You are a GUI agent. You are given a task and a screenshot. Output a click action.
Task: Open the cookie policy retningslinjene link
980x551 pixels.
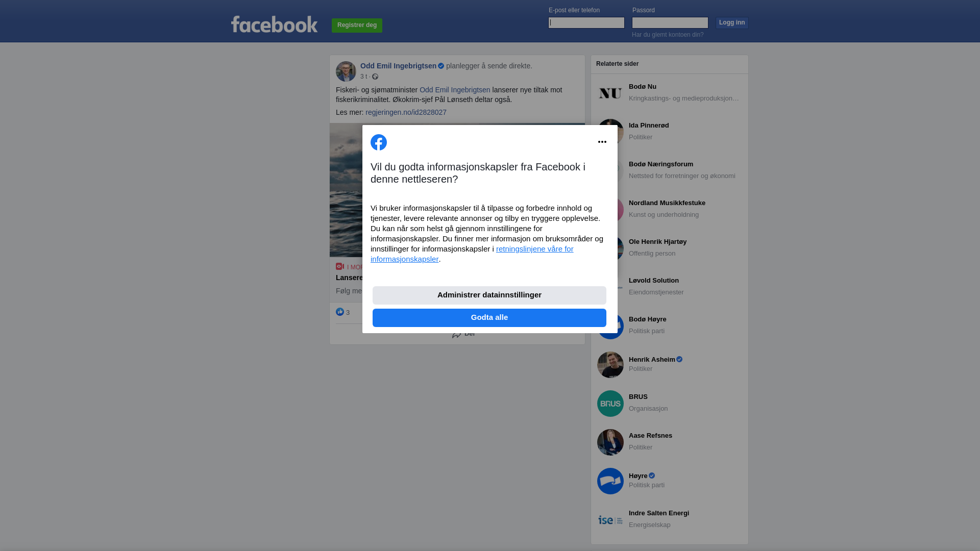coord(472,254)
